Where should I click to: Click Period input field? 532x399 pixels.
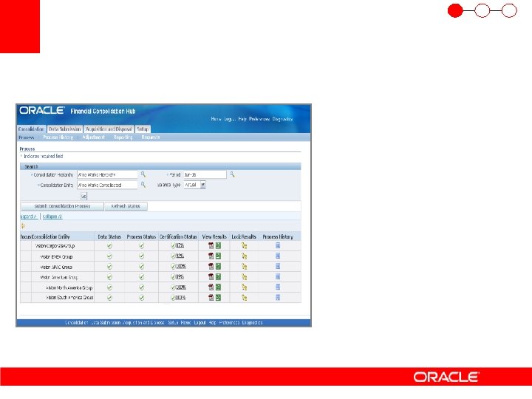205,174
